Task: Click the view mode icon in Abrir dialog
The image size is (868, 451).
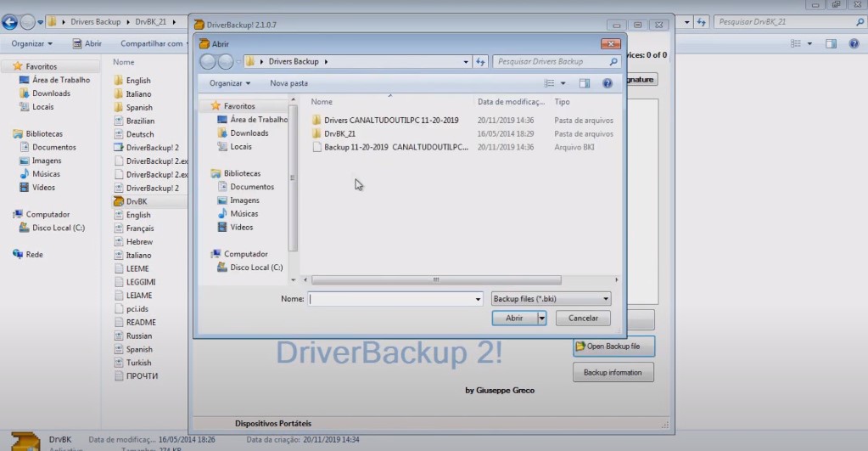Action: 549,83
